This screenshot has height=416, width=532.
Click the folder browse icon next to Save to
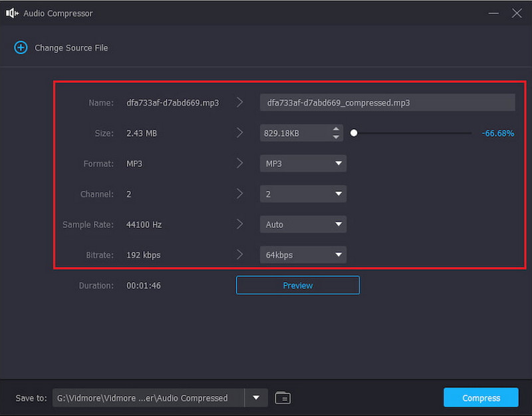click(283, 397)
